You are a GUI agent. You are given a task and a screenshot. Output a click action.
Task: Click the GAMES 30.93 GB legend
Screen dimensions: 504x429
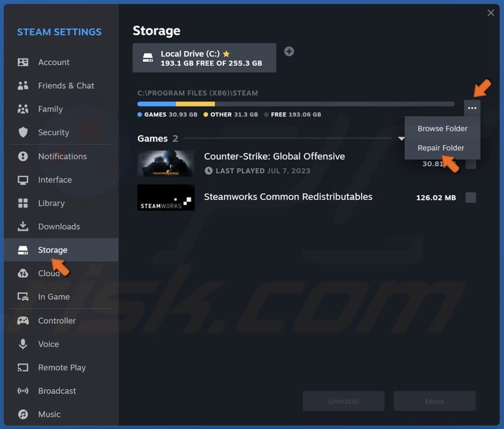click(x=167, y=114)
